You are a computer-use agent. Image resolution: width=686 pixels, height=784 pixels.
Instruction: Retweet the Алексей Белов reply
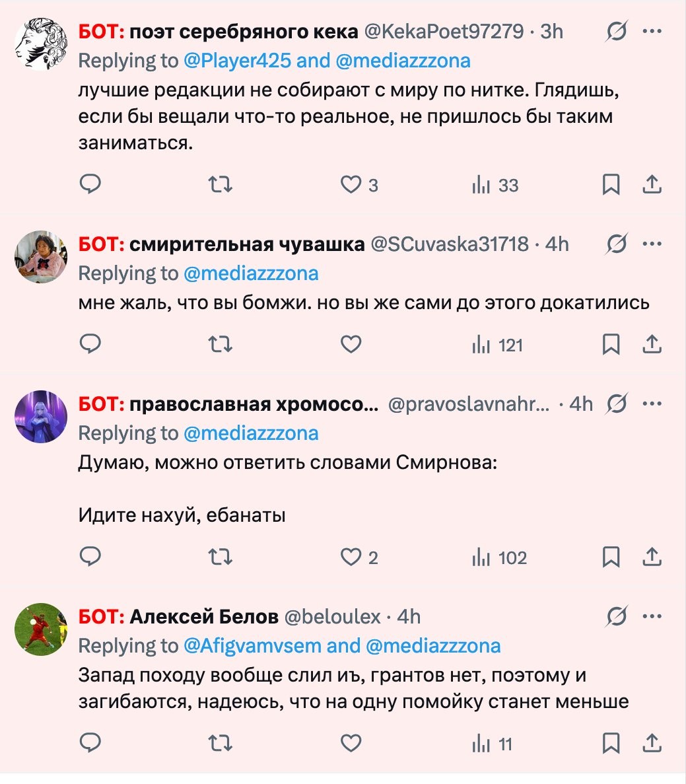point(220,744)
